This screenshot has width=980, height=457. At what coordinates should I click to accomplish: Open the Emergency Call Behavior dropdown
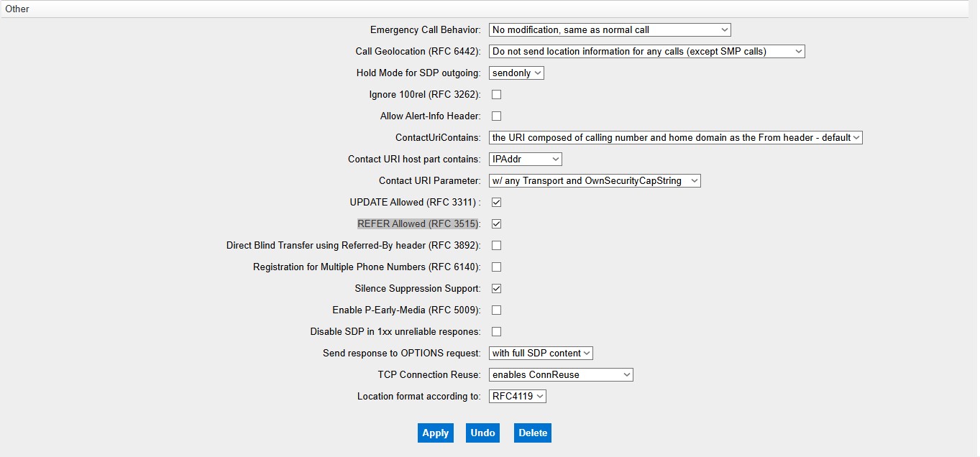[609, 29]
